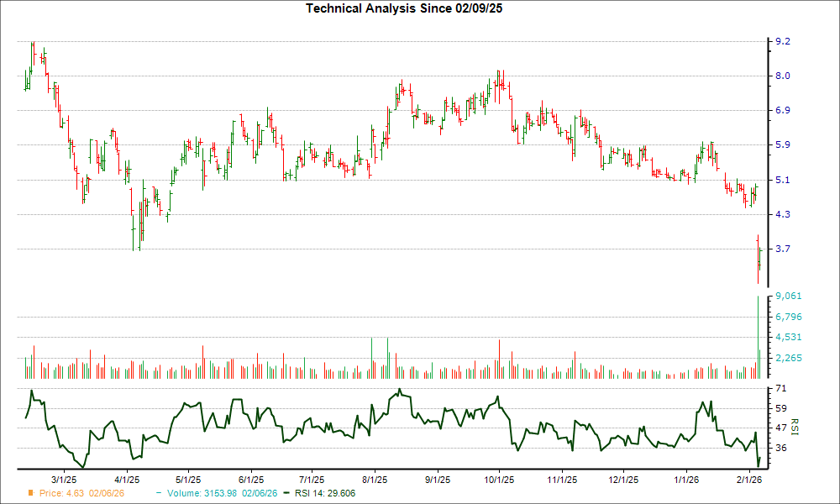Click the 2/1/26 date label on axis
Viewport: 840px width, 504px height.
tap(748, 480)
